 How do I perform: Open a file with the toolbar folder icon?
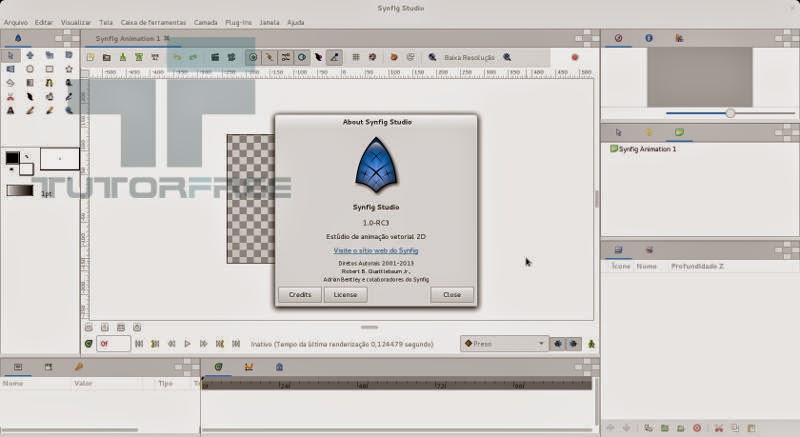(107, 57)
